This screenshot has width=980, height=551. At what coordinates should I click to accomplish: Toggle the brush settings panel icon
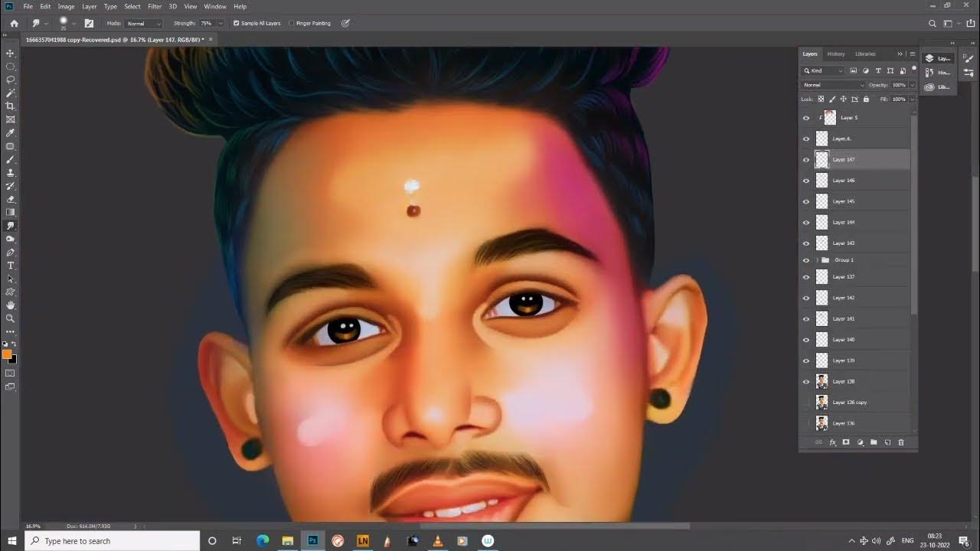[x=89, y=24]
